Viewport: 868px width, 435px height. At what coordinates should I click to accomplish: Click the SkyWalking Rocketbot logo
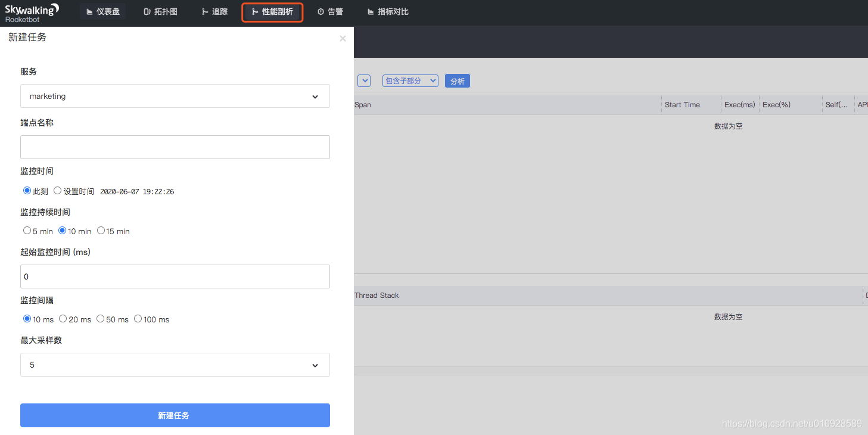point(32,13)
